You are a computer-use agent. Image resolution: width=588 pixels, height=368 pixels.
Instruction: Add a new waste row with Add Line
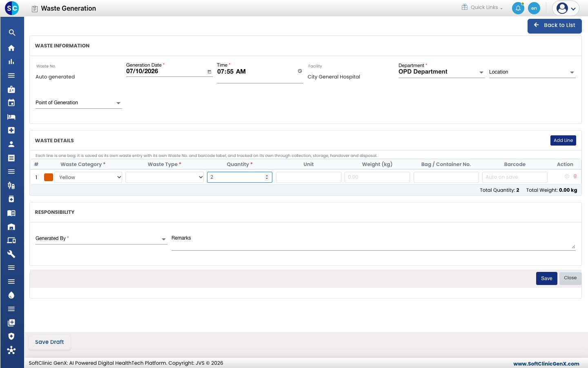pyautogui.click(x=563, y=140)
